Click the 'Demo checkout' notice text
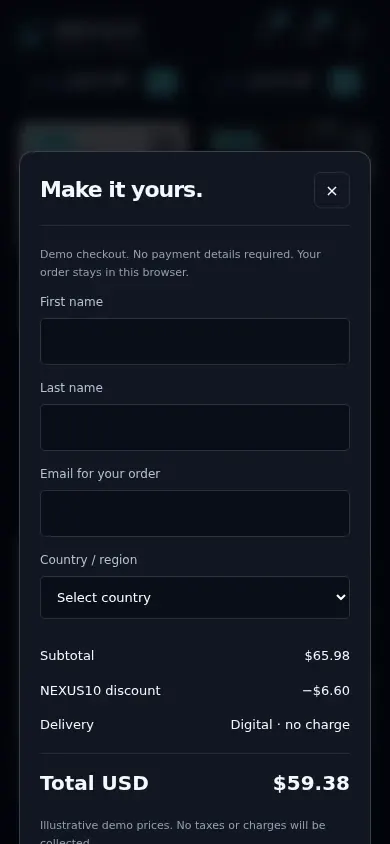Screen dimensions: 390x844 [x=180, y=263]
